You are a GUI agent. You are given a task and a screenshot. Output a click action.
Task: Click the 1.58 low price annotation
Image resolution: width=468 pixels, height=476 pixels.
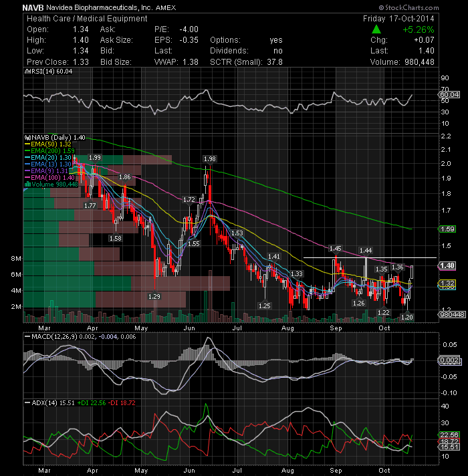tap(116, 238)
